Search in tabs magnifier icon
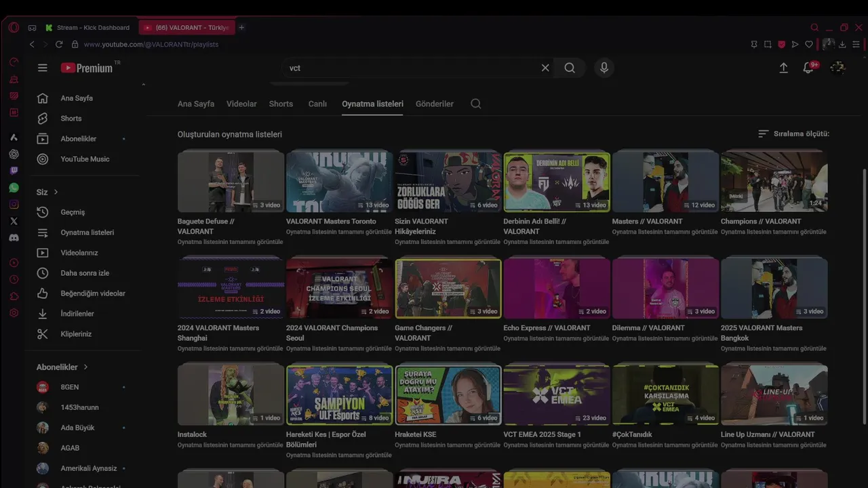868x488 pixels. click(x=814, y=28)
